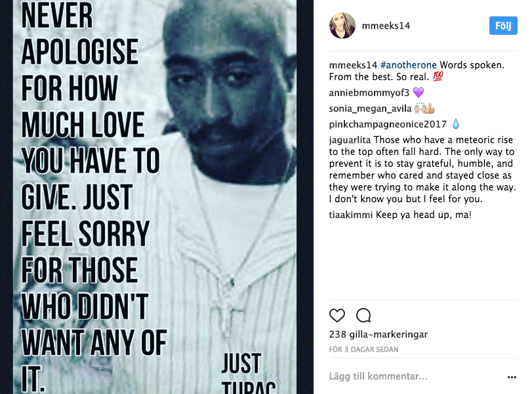View the 238 gilla-markeringar likes list

[379, 334]
